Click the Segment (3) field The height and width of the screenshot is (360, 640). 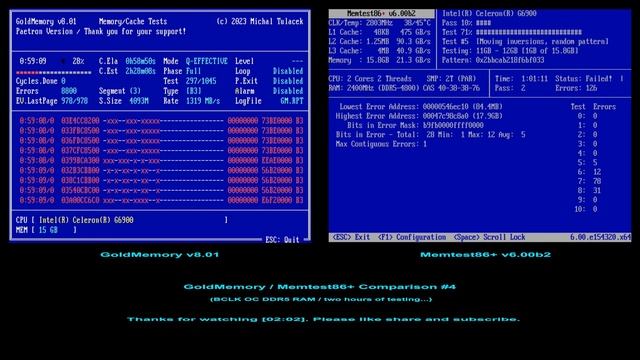coord(120,91)
